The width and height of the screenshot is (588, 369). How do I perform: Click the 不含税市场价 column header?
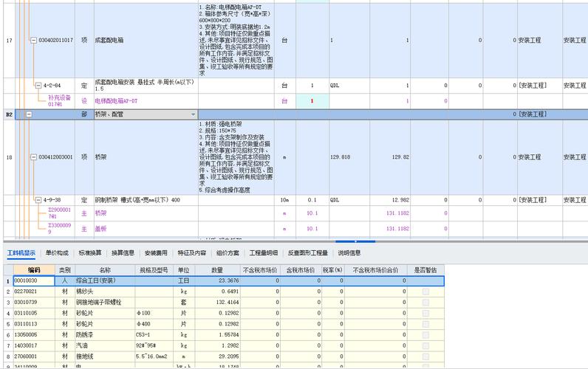coord(260,270)
